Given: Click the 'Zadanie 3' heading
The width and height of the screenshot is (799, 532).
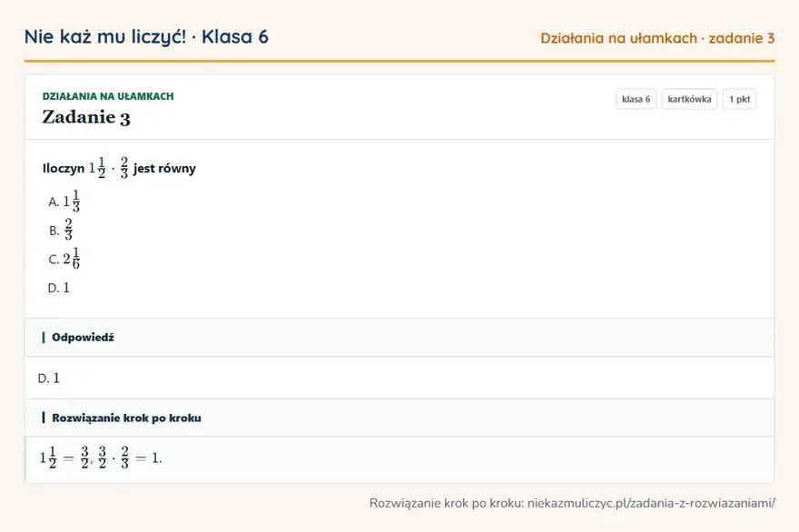Looking at the screenshot, I should pos(86,117).
